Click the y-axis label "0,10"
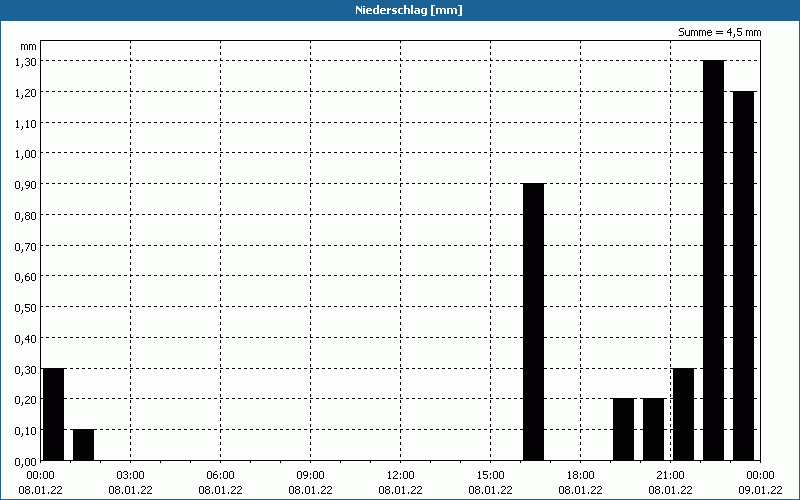 [x=26, y=431]
